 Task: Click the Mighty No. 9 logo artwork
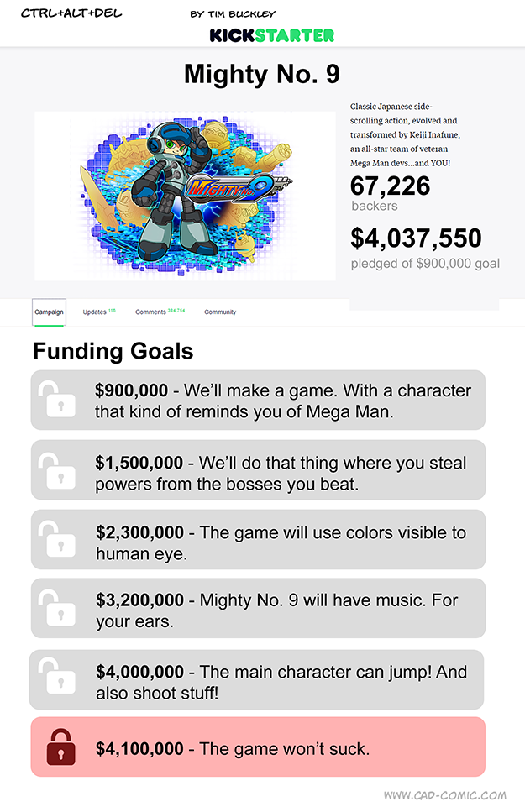tap(239, 185)
